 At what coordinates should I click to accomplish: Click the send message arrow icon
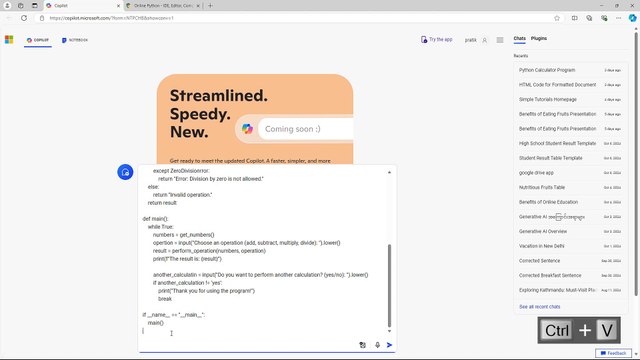389,345
